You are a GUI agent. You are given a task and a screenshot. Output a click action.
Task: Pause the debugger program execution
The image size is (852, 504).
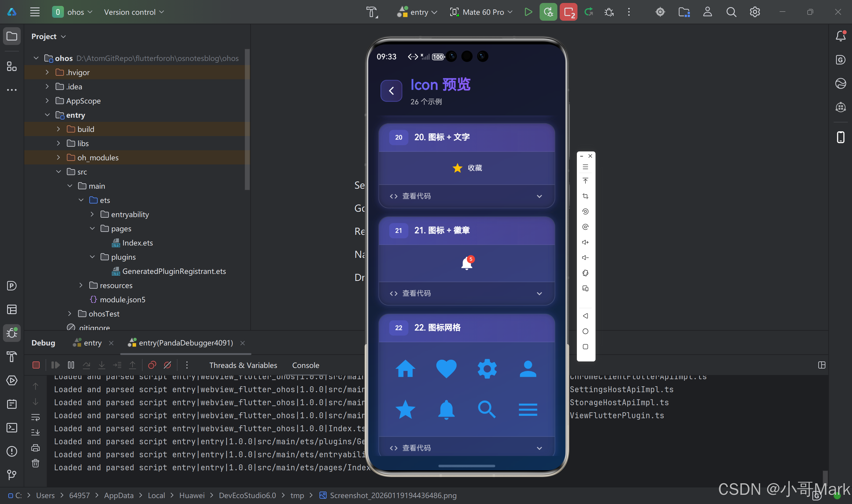[x=71, y=365]
